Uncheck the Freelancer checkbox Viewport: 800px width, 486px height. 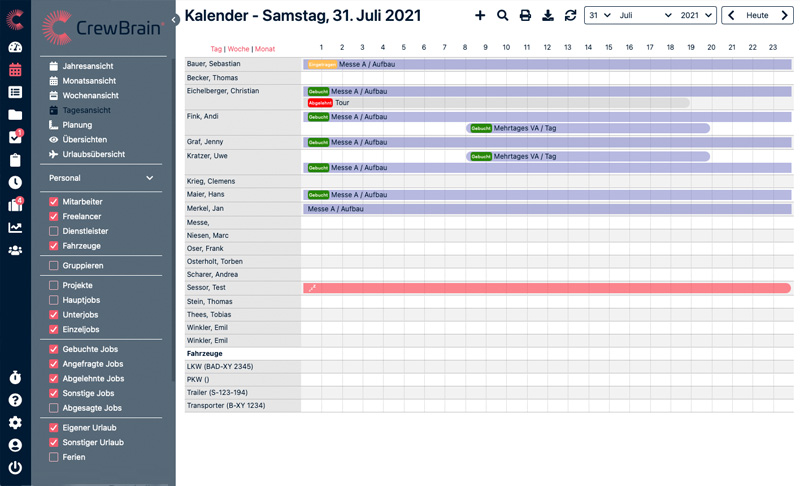point(54,216)
